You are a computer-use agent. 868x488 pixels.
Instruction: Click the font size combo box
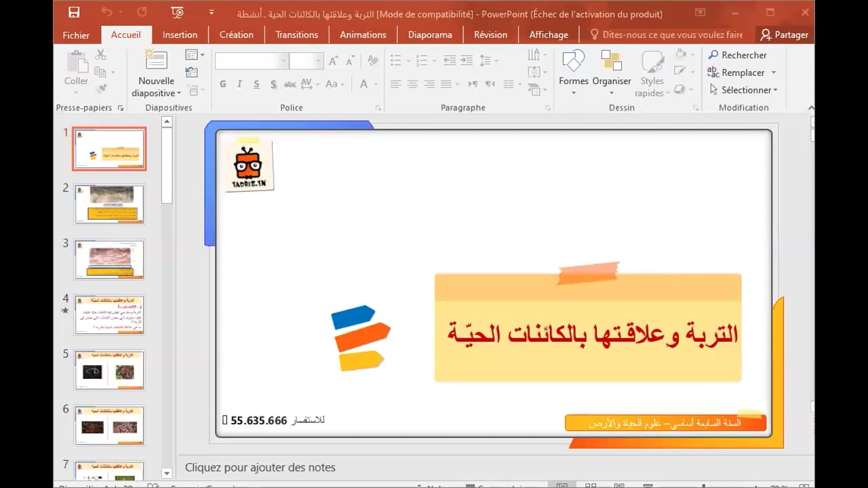pos(306,61)
